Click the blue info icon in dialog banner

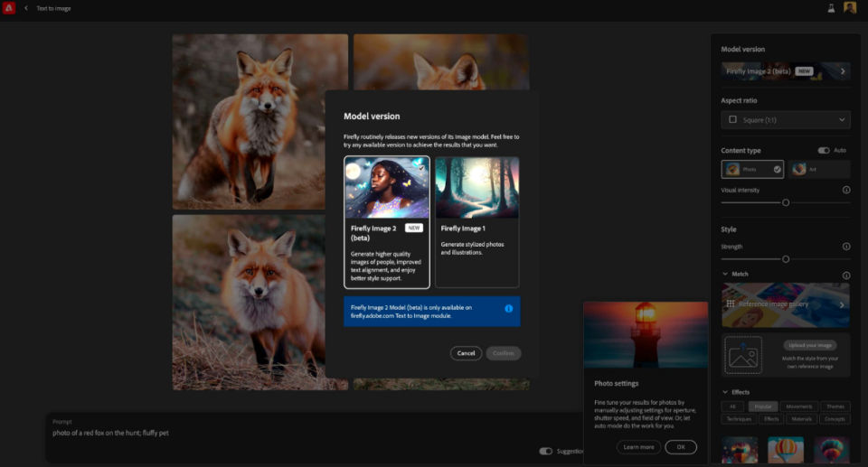(508, 309)
